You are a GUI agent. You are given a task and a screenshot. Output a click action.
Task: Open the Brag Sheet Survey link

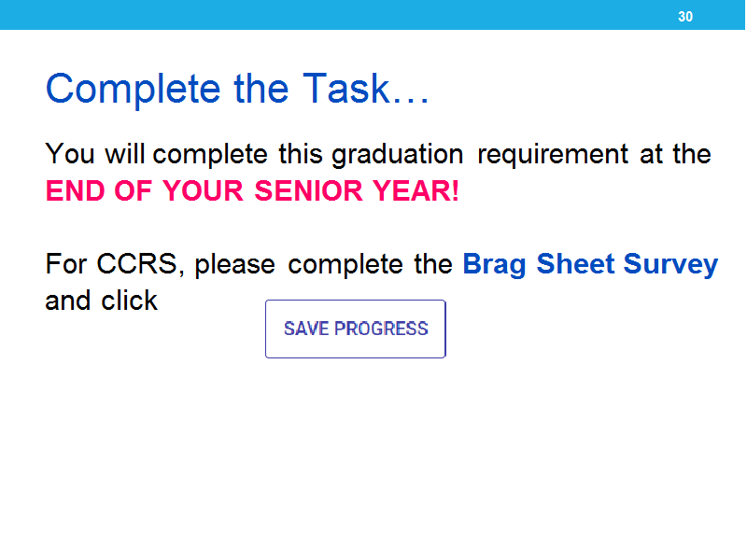pos(590,265)
